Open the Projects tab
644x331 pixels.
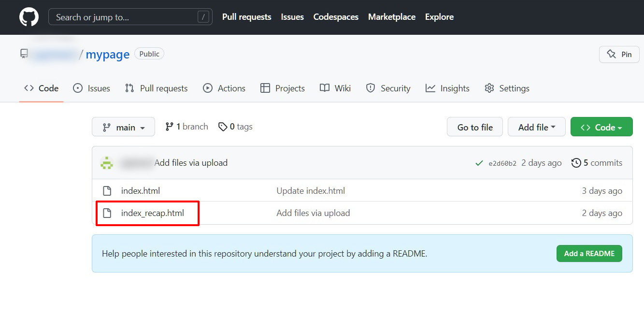282,88
